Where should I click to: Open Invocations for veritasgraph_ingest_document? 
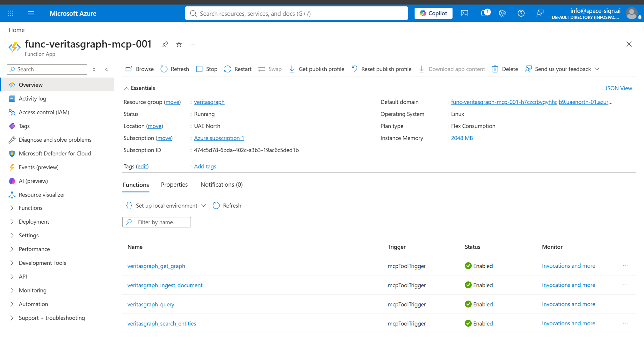pyautogui.click(x=568, y=285)
